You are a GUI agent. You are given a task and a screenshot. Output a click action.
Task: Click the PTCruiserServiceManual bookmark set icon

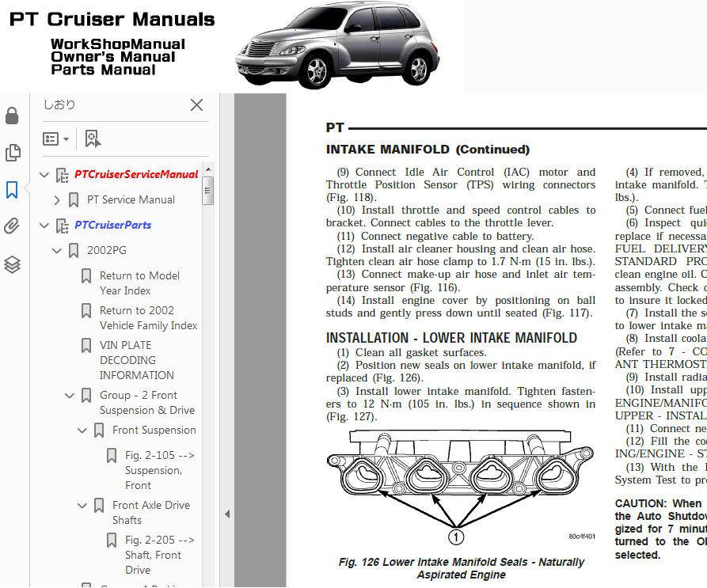point(63,175)
